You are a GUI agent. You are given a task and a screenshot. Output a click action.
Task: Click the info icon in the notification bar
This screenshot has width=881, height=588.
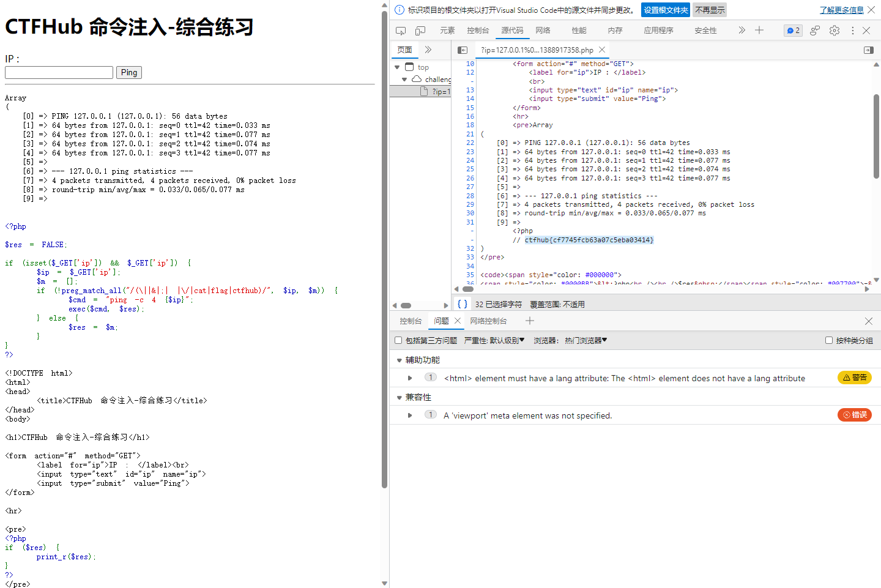pos(400,10)
